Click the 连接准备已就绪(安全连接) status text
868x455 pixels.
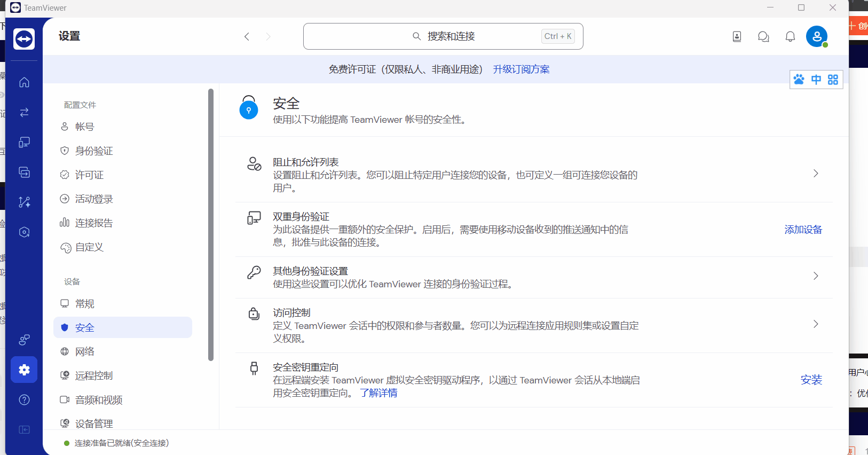122,443
